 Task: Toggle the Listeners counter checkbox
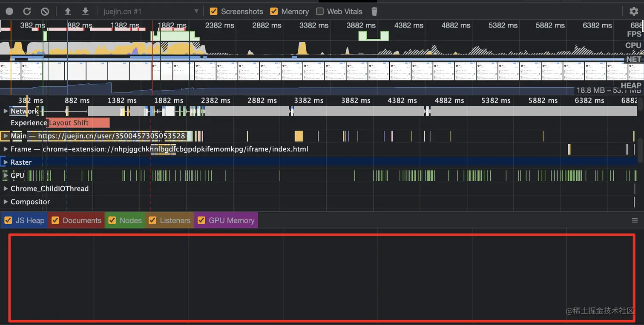click(x=152, y=220)
